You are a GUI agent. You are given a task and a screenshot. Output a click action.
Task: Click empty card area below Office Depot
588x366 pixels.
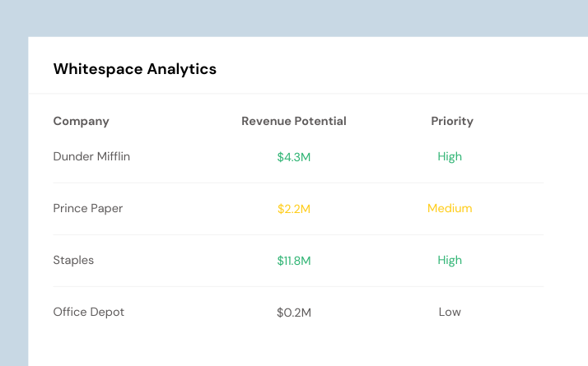click(298, 346)
